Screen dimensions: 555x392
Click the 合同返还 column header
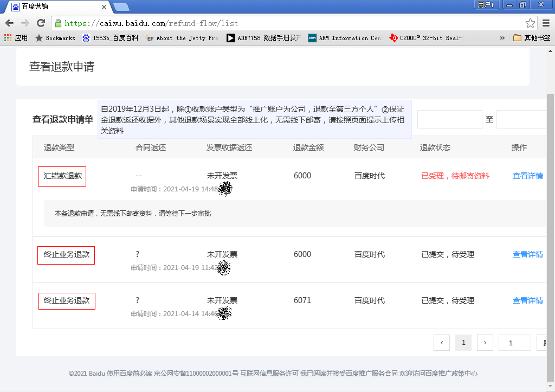[x=151, y=147]
